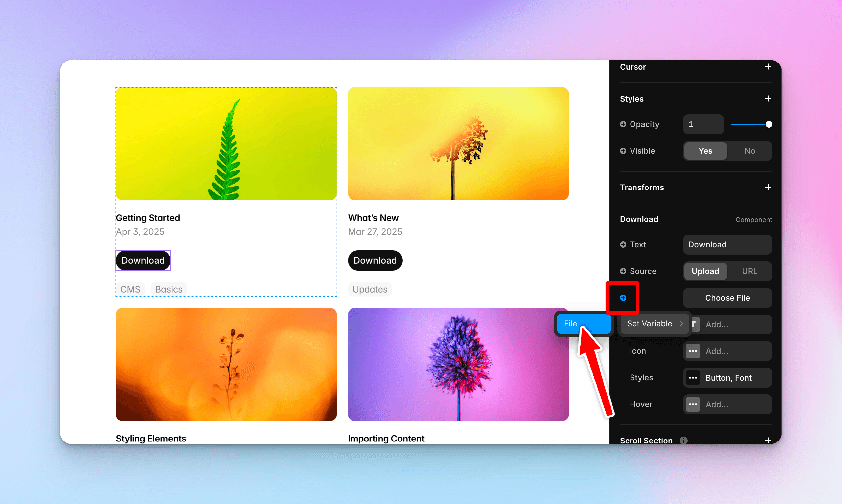The width and height of the screenshot is (842, 504).
Task: Set Visible to No
Action: [x=749, y=151]
